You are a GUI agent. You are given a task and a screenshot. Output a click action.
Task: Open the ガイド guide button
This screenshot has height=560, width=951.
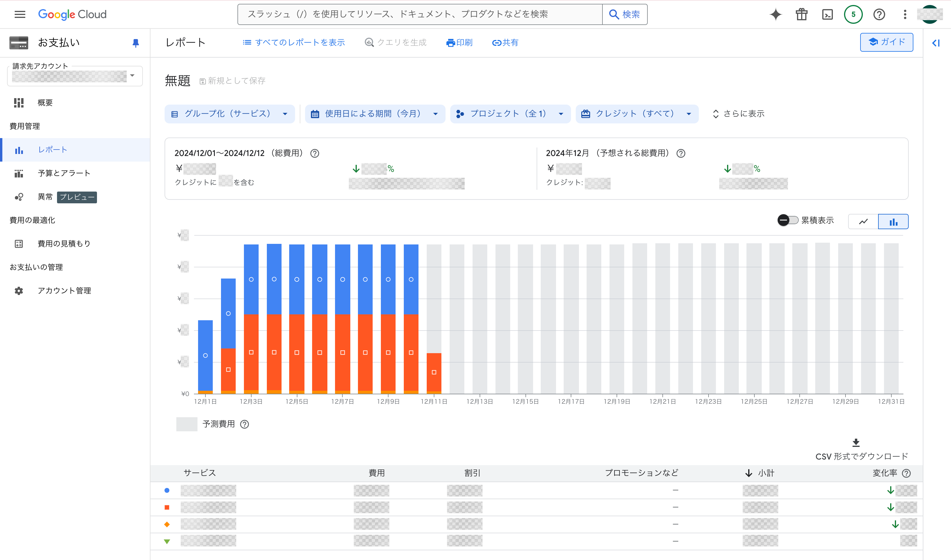(x=886, y=42)
